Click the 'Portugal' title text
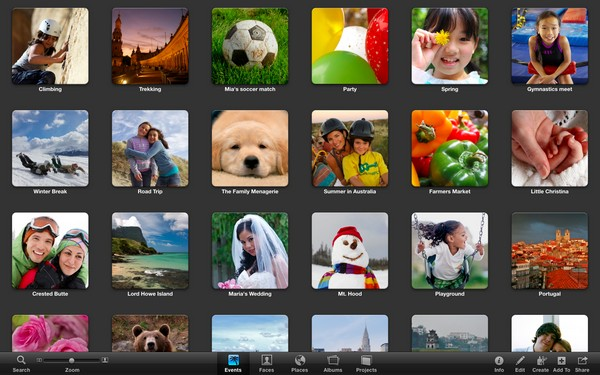 549,294
